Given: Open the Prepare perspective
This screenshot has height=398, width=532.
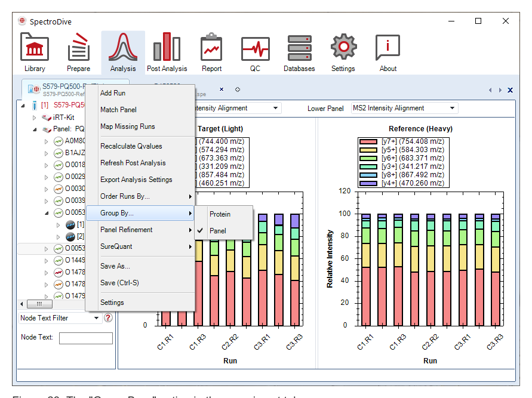Looking at the screenshot, I should click(x=78, y=52).
